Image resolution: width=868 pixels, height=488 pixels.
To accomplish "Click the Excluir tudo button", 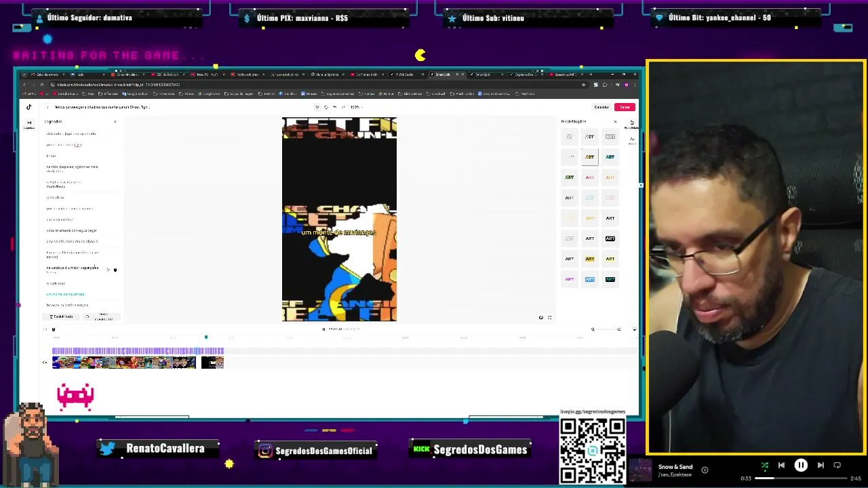I will 62,317.
